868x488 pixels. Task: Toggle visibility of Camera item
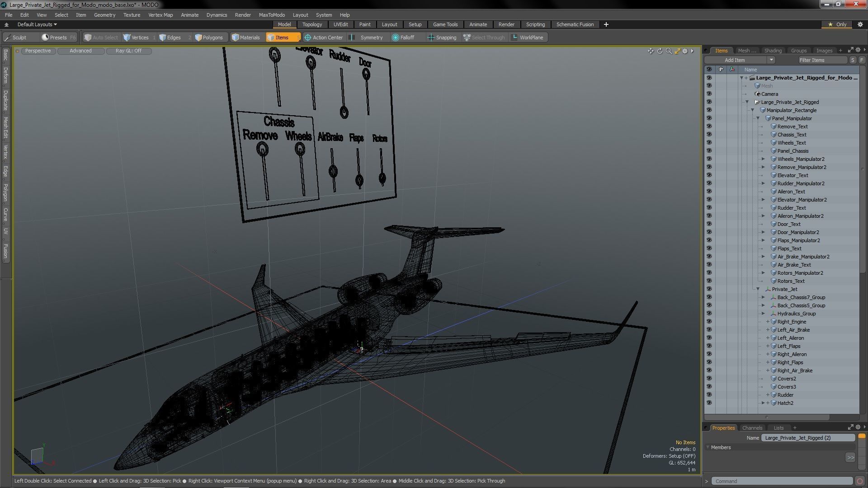pos(709,94)
